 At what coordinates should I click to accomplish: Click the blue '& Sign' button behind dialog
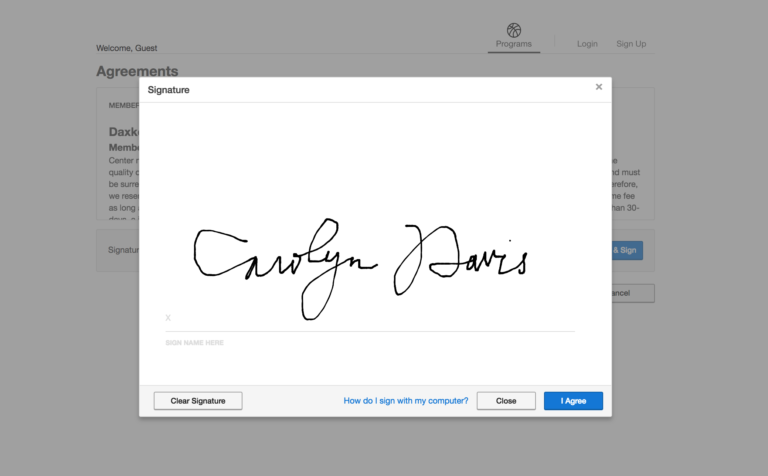(627, 250)
